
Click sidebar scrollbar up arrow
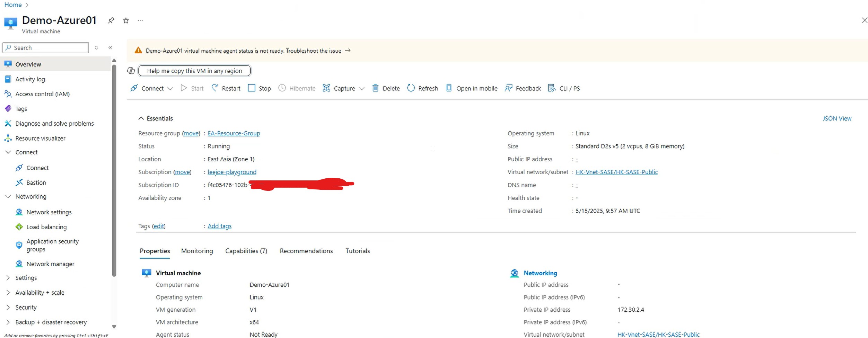tap(114, 60)
